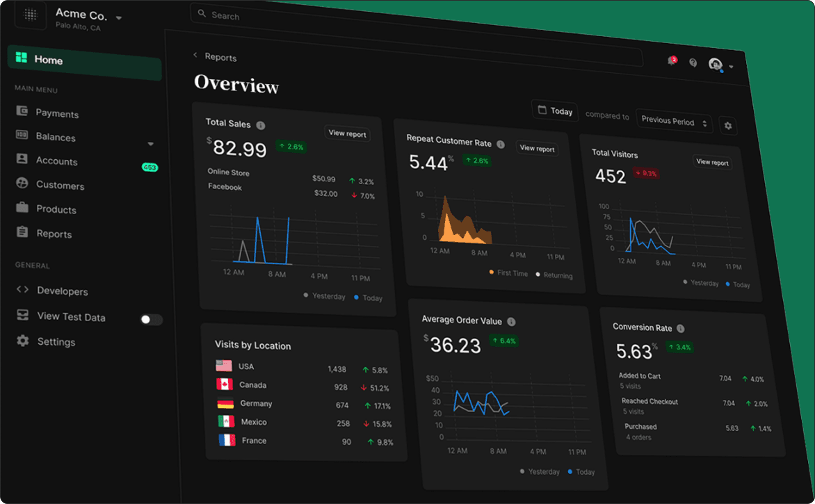Click the Acme Co. logo icon
The image size is (815, 504).
click(x=30, y=15)
